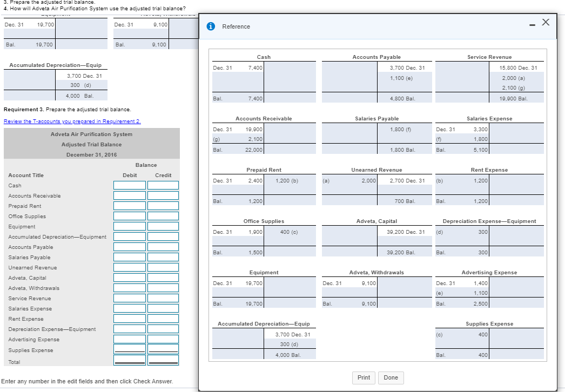Click the Adveta, Withdrawals debit field
This screenshot has height=392, width=565.
[x=130, y=288]
